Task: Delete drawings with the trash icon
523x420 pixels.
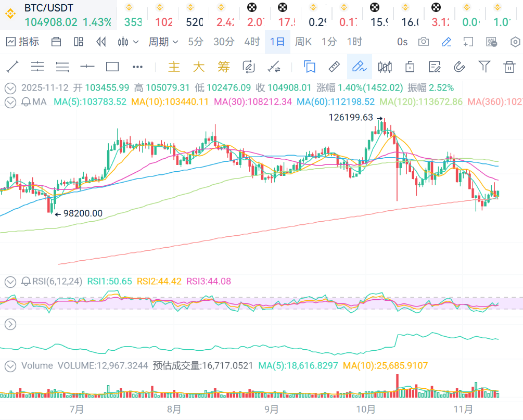Action: (x=509, y=67)
